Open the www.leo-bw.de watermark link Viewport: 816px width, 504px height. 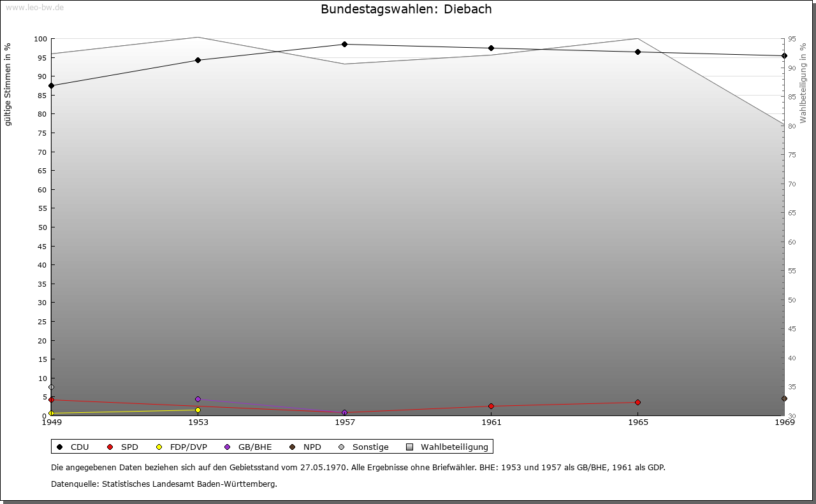pos(33,7)
